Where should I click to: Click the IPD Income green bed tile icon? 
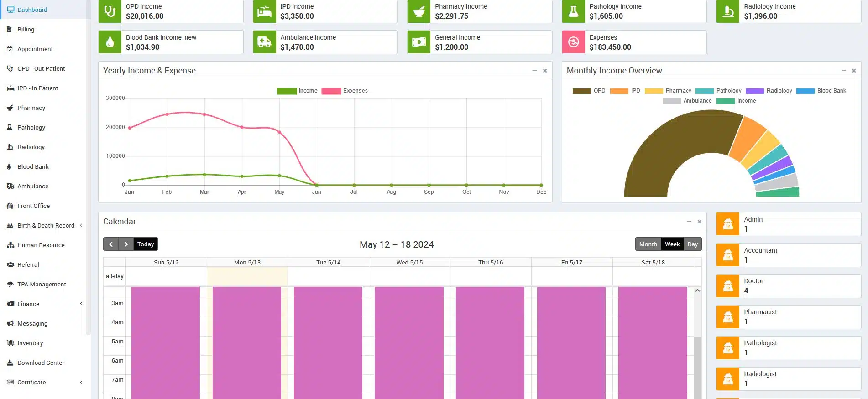(x=264, y=11)
